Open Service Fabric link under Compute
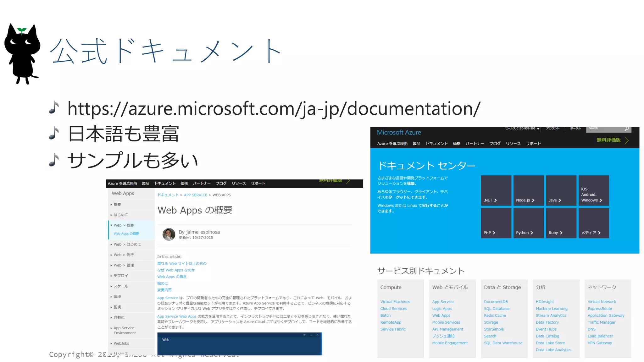Viewport: 644px width, 362px height. pos(393,329)
